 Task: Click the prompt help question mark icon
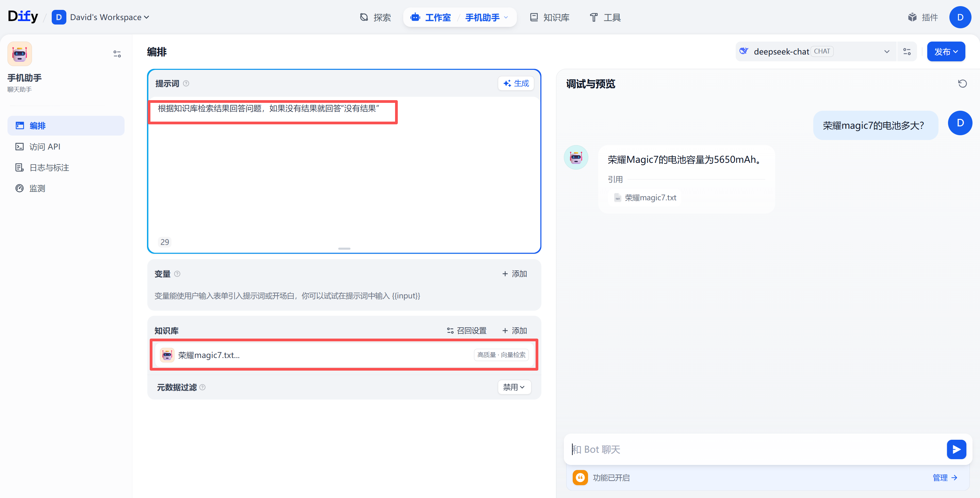click(x=186, y=83)
